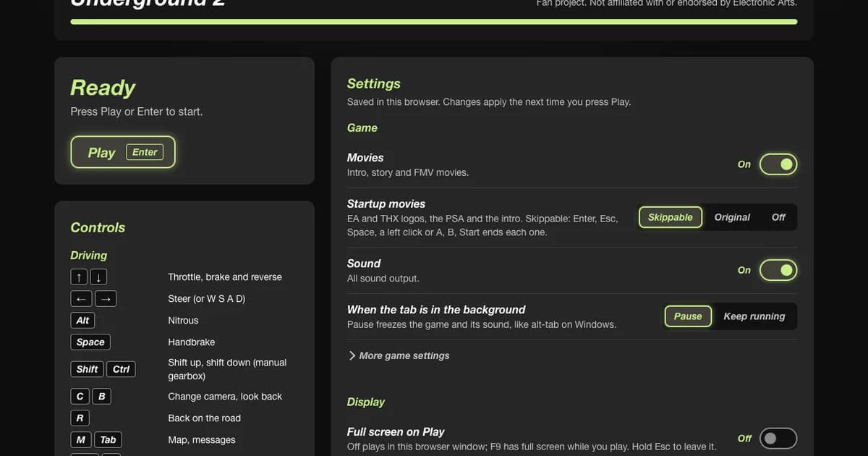This screenshot has height=456, width=868.
Task: Click the Game section heading
Action: click(x=362, y=128)
